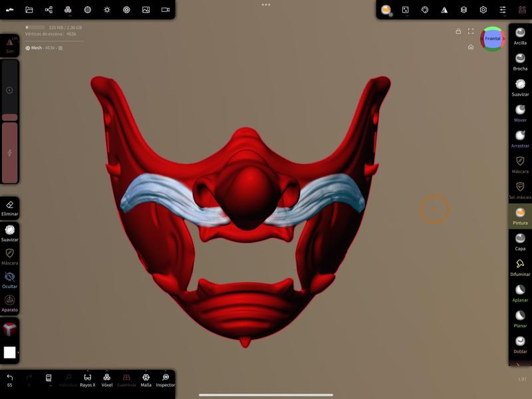
Task: Open the camera settings menu
Action: click(166, 9)
